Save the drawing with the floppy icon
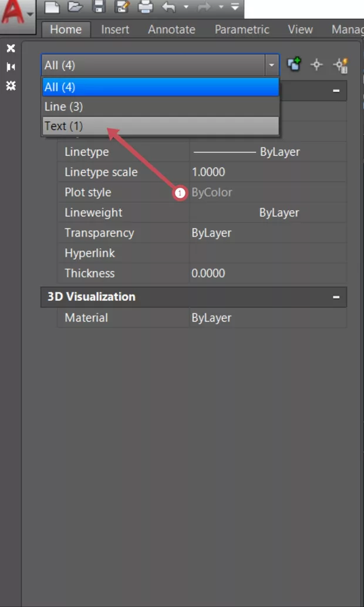Image resolution: width=364 pixels, height=607 pixels. (x=99, y=6)
